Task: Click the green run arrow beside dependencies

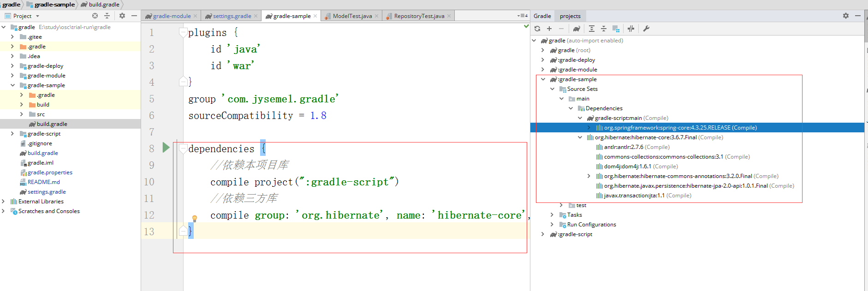Action: 166,148
